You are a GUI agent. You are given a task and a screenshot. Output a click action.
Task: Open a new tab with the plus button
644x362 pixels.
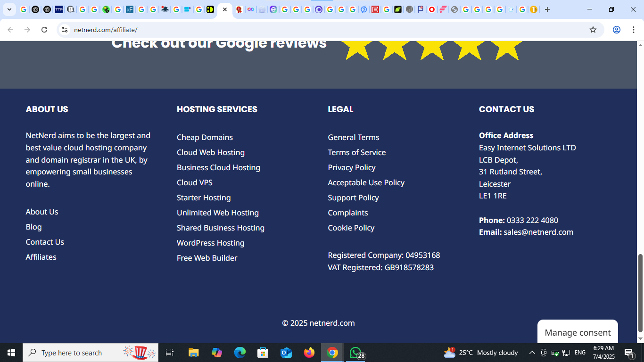click(x=547, y=9)
